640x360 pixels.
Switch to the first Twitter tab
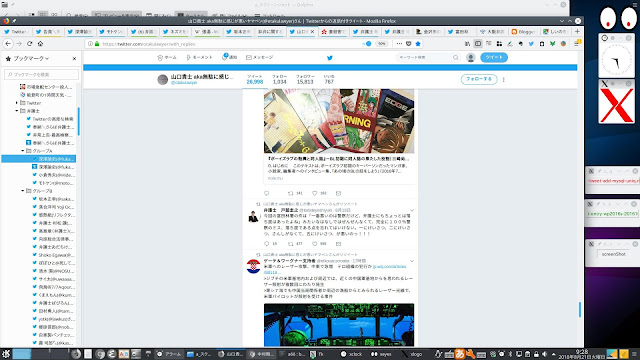click(16, 31)
